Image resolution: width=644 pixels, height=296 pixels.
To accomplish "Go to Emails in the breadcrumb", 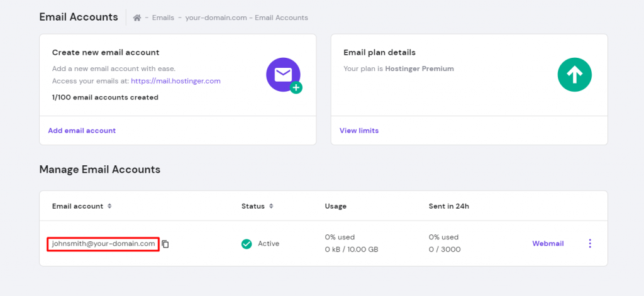I will (164, 18).
